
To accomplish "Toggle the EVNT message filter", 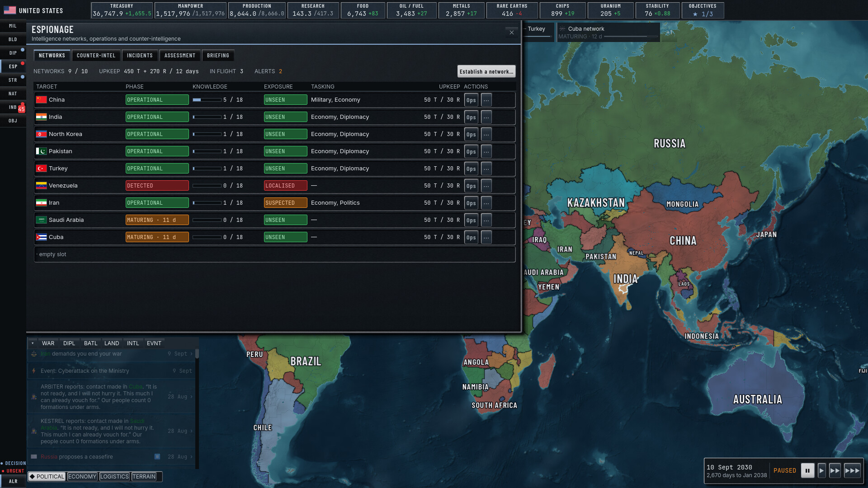I will pyautogui.click(x=154, y=343).
